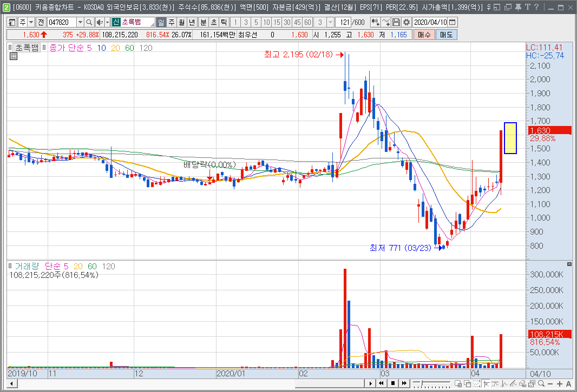The image size is (577, 392).
Task: Open the stock code 047820 dropdown arrow
Action: click(x=80, y=22)
